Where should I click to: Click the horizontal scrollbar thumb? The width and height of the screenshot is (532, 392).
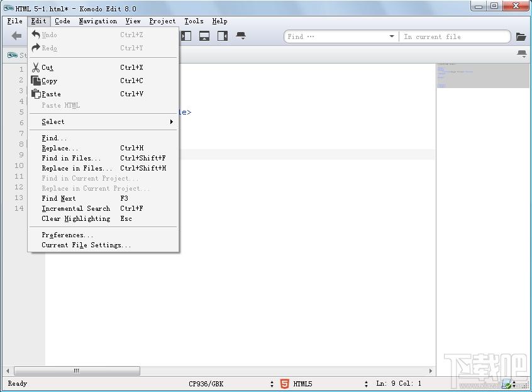pyautogui.click(x=77, y=371)
